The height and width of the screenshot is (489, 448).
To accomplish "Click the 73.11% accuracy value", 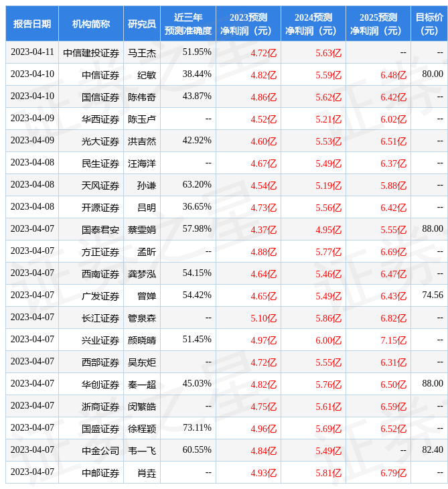I will click(x=197, y=428).
